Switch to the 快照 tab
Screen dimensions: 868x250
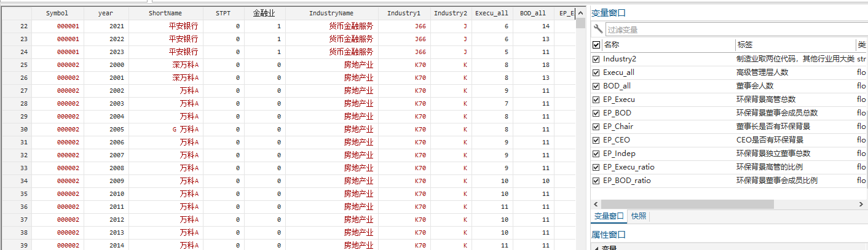click(x=639, y=216)
